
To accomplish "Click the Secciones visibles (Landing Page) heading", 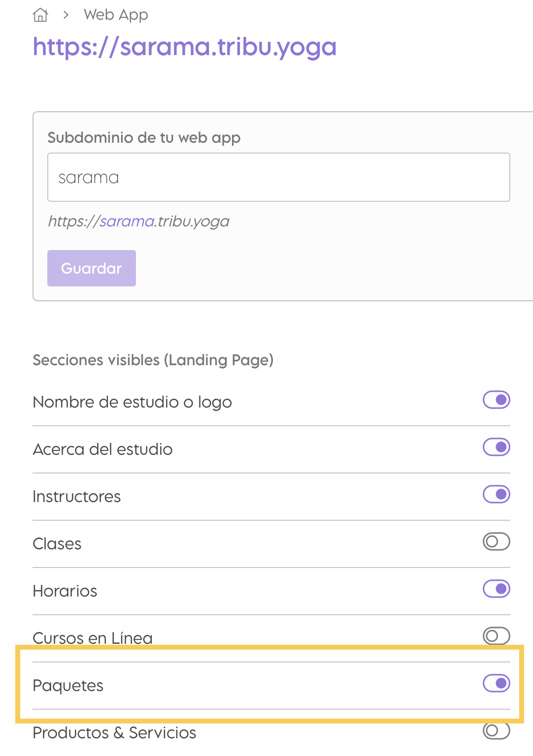I will (153, 360).
